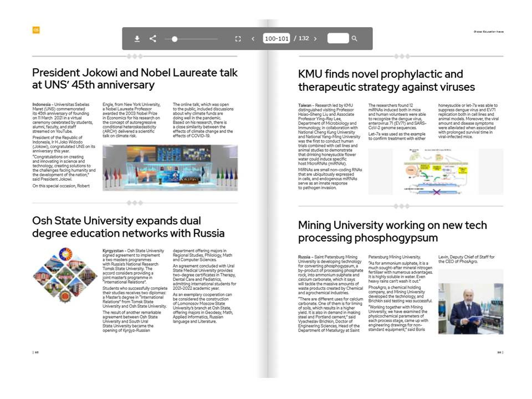
Task: Click the zoom slider handle
Action: click(x=175, y=39)
